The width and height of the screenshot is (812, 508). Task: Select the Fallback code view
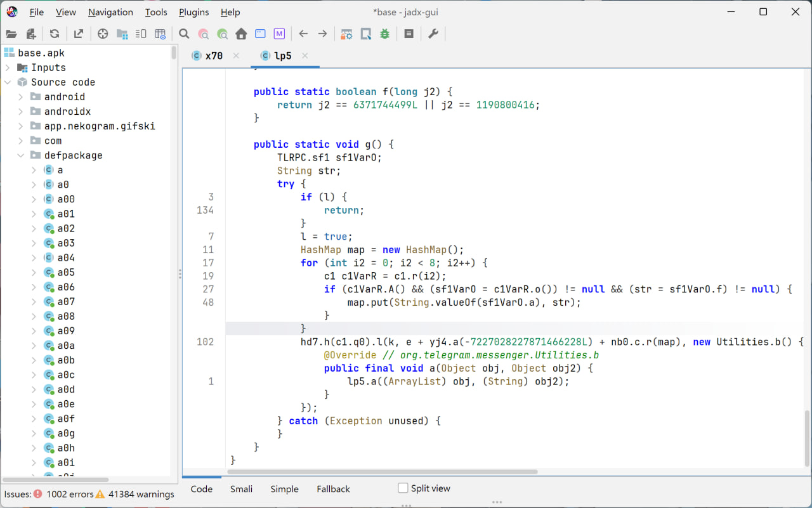[333, 489]
